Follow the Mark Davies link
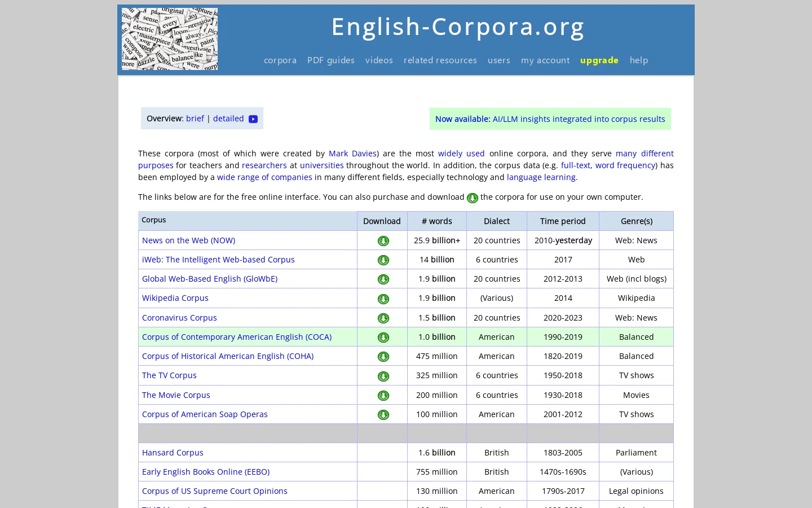 pos(352,154)
